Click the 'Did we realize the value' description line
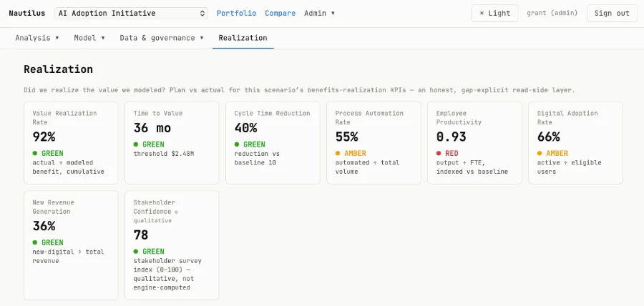The height and width of the screenshot is (306, 644). click(x=299, y=90)
